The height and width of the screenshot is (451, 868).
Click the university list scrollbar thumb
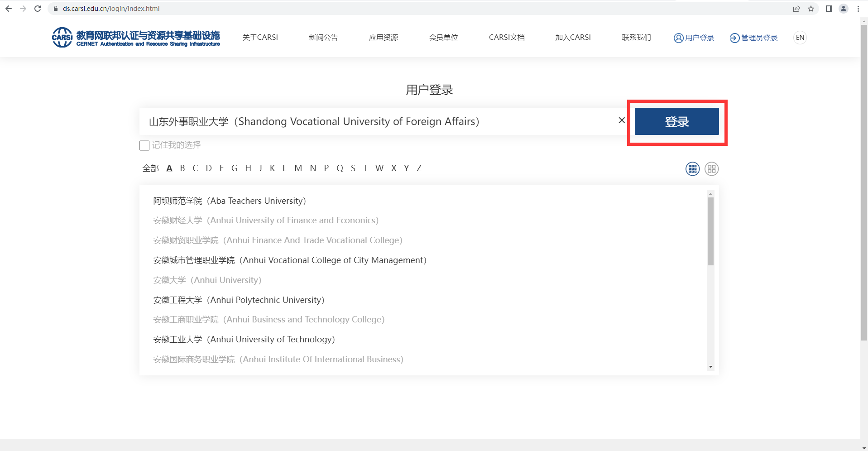coord(710,231)
